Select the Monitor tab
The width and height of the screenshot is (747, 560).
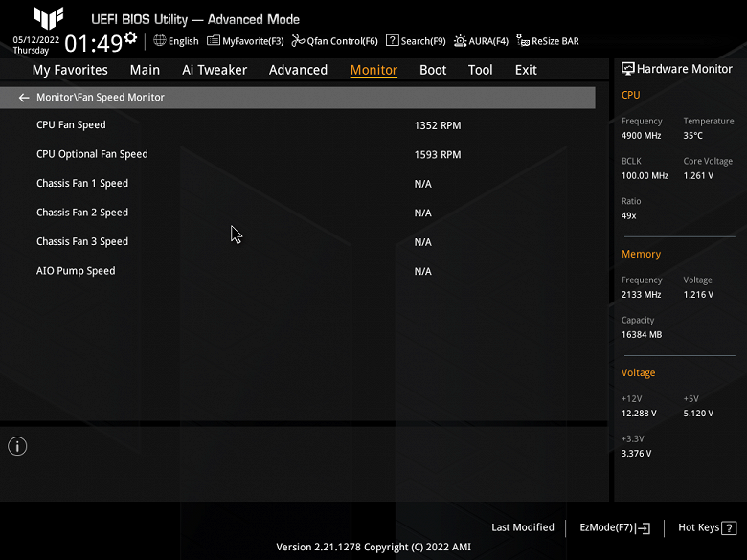click(x=373, y=70)
